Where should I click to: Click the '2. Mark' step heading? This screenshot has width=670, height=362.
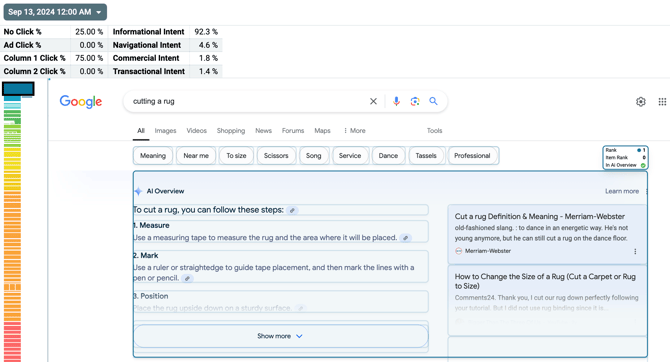pyautogui.click(x=146, y=256)
